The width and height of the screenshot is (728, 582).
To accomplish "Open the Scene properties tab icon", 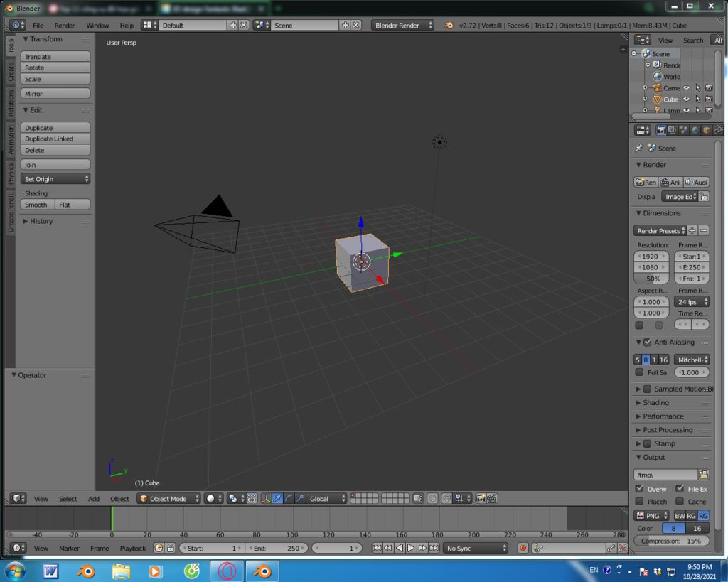I will pyautogui.click(x=683, y=131).
